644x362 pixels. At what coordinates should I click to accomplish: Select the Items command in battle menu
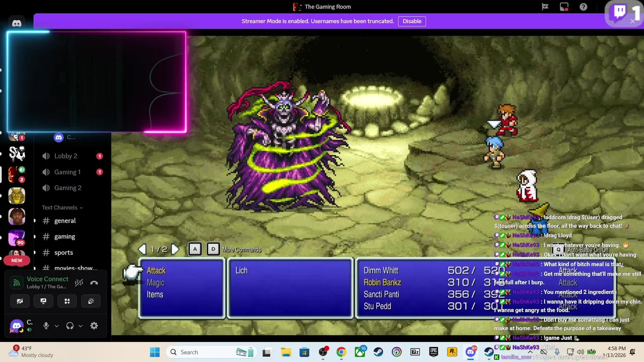click(155, 295)
